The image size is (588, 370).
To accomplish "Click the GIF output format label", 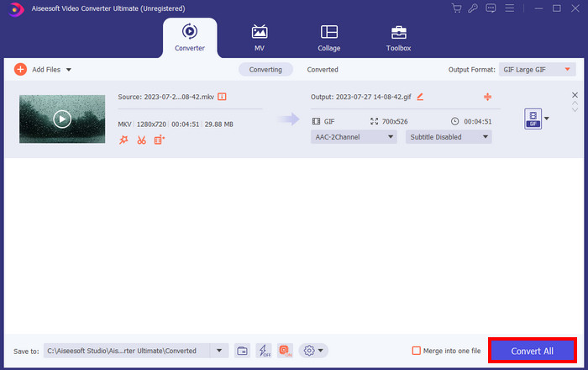I will point(329,122).
